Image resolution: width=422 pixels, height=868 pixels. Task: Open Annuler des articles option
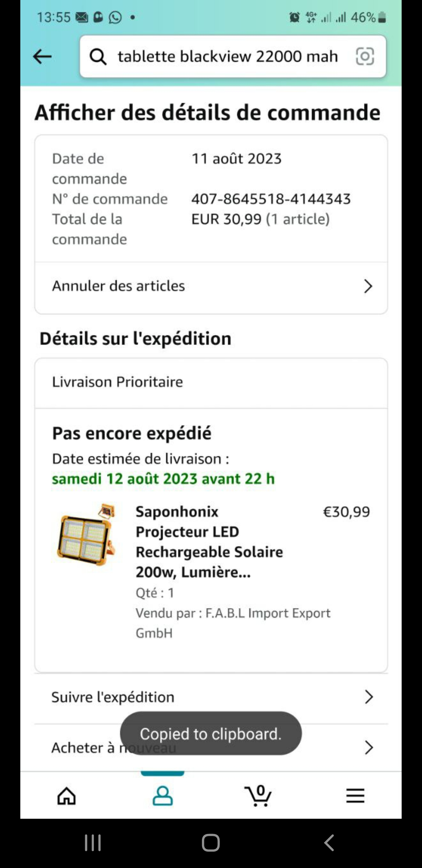(211, 287)
